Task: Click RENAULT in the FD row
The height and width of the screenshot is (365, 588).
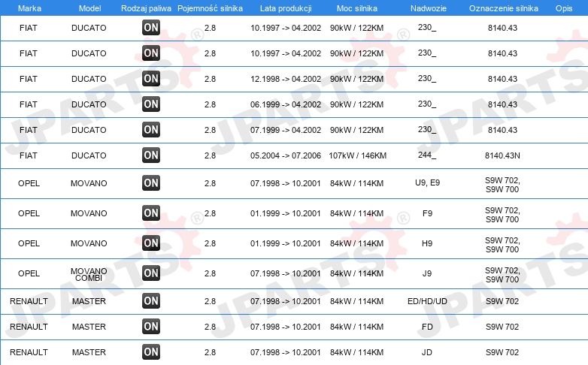Action: [x=29, y=327]
